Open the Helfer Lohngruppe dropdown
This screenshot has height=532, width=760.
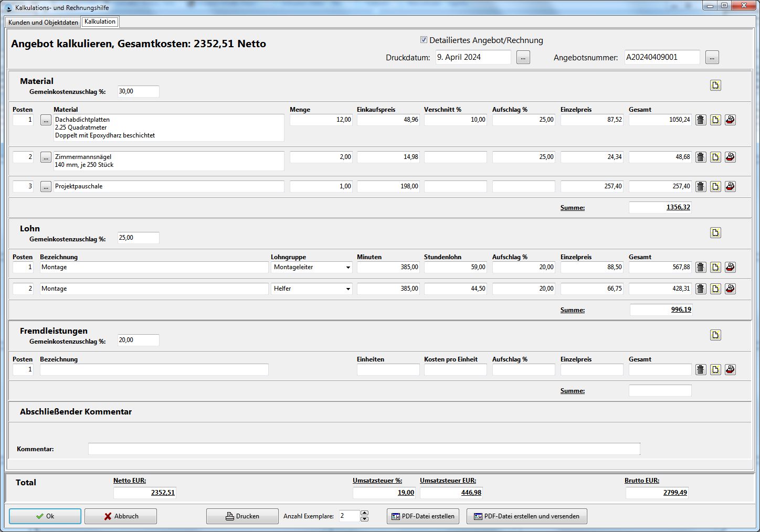pyautogui.click(x=348, y=289)
